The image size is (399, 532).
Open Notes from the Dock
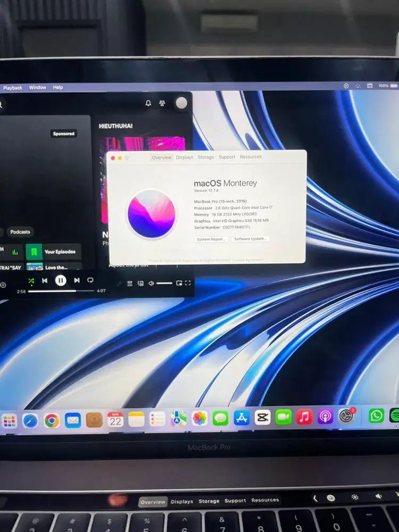[x=136, y=419]
